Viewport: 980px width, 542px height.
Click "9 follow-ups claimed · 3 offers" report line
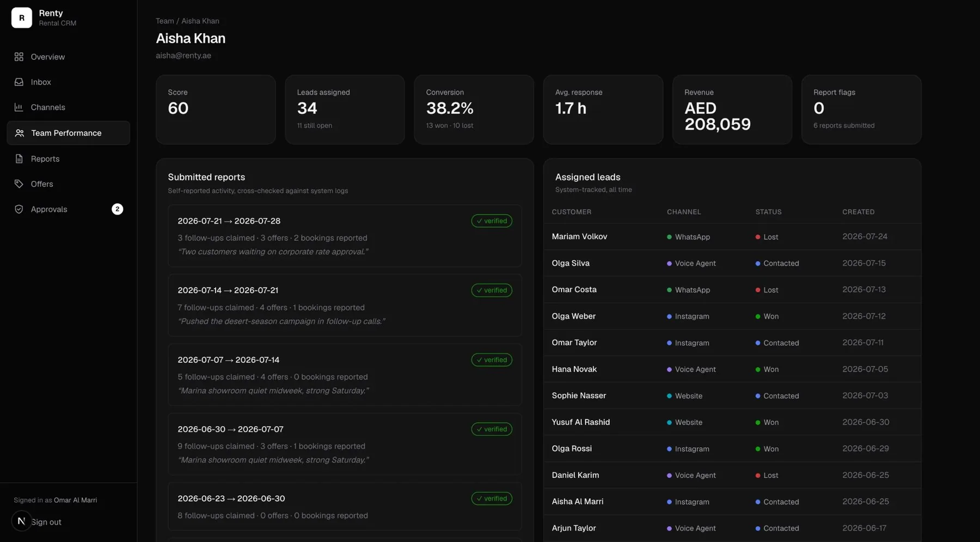click(x=271, y=446)
